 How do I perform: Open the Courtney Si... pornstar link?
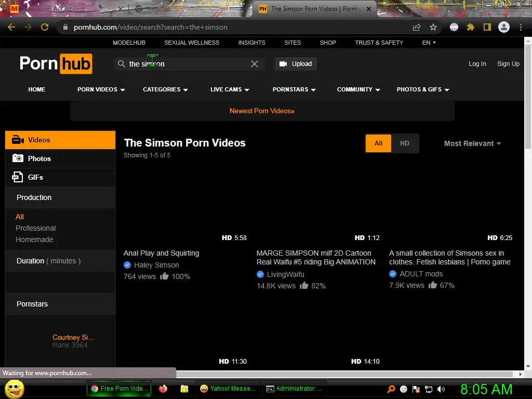[73, 337]
